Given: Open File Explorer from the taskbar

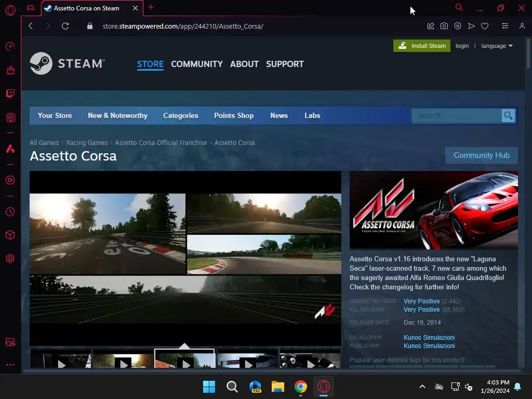Looking at the screenshot, I should coord(277,387).
